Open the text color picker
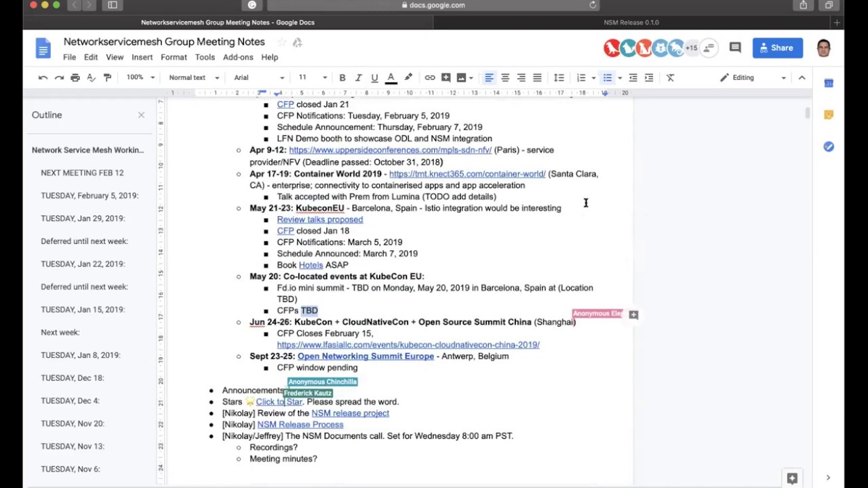 (x=391, y=77)
